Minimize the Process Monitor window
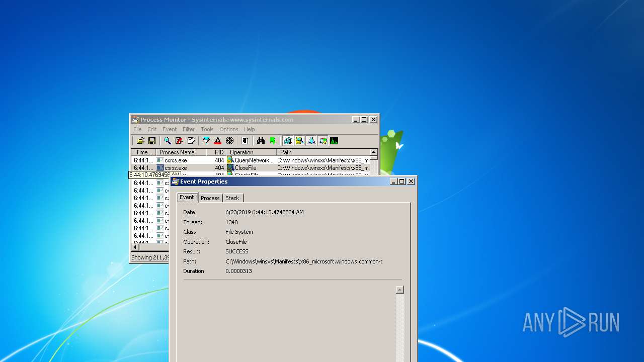 tap(356, 120)
